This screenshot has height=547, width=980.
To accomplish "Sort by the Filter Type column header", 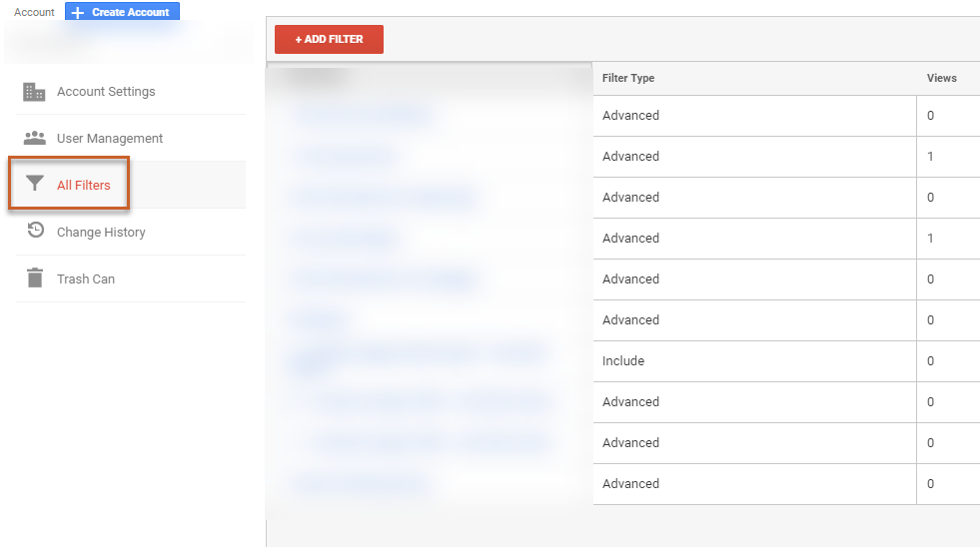I will [628, 78].
